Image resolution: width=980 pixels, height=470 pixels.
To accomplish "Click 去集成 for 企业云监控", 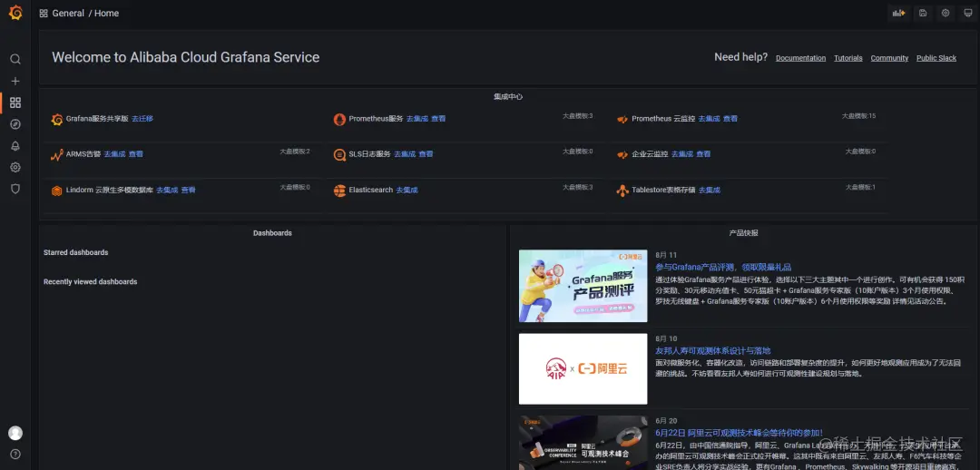I will (x=681, y=154).
